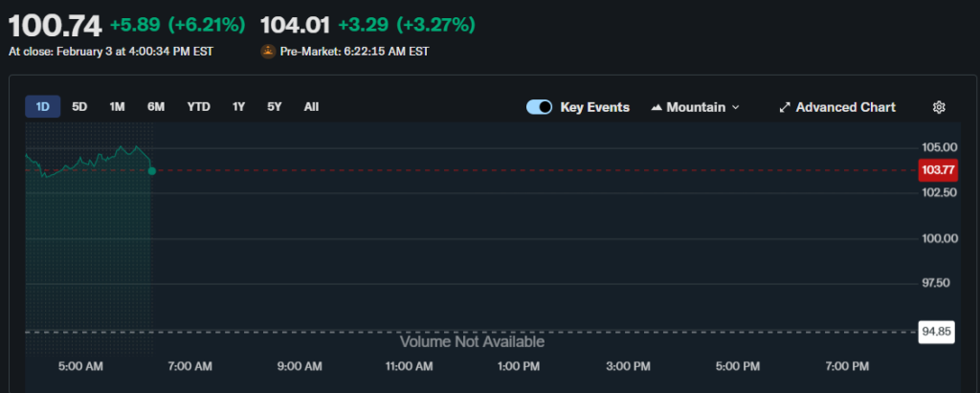
Task: Click the Pre-Market 6:22:15 AM EST text
Action: (354, 52)
